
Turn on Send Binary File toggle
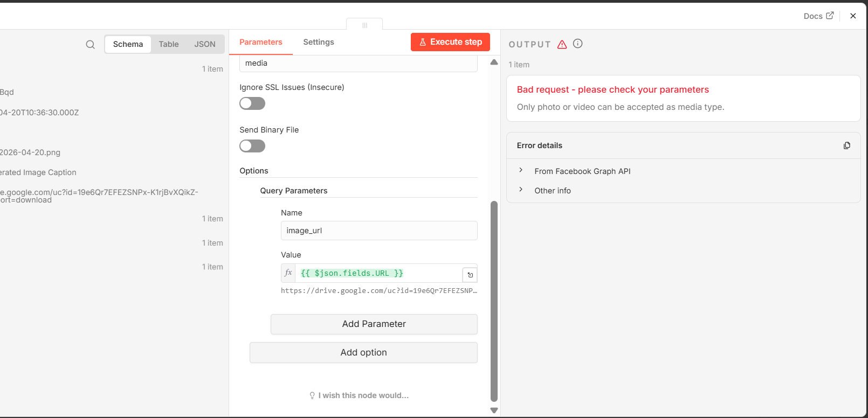point(252,146)
